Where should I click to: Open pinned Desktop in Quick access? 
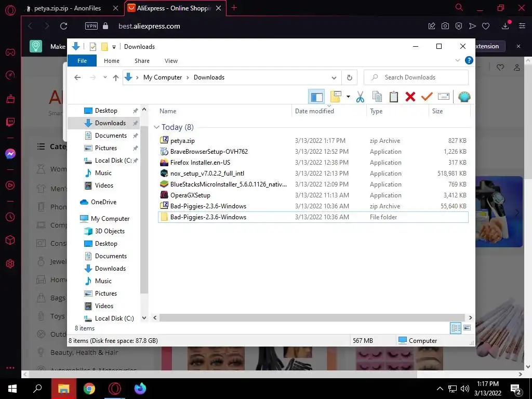point(106,111)
